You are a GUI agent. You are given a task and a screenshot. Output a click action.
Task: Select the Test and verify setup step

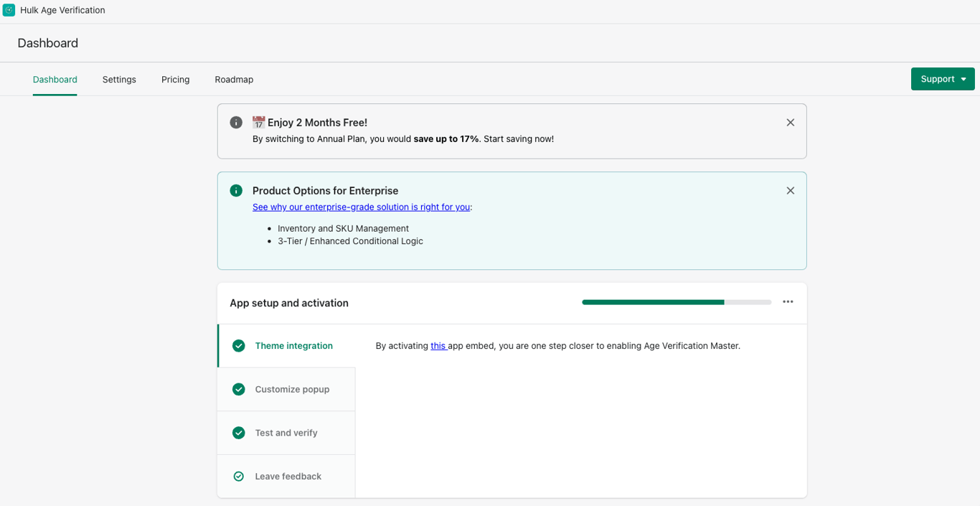pyautogui.click(x=286, y=434)
